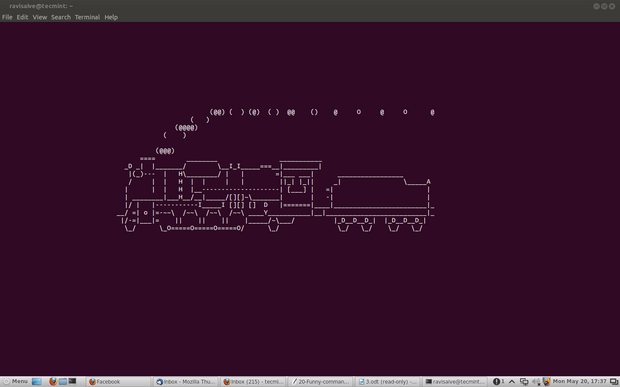Click the window list icon at panel end
This screenshot has width=620, height=387.
614,381
